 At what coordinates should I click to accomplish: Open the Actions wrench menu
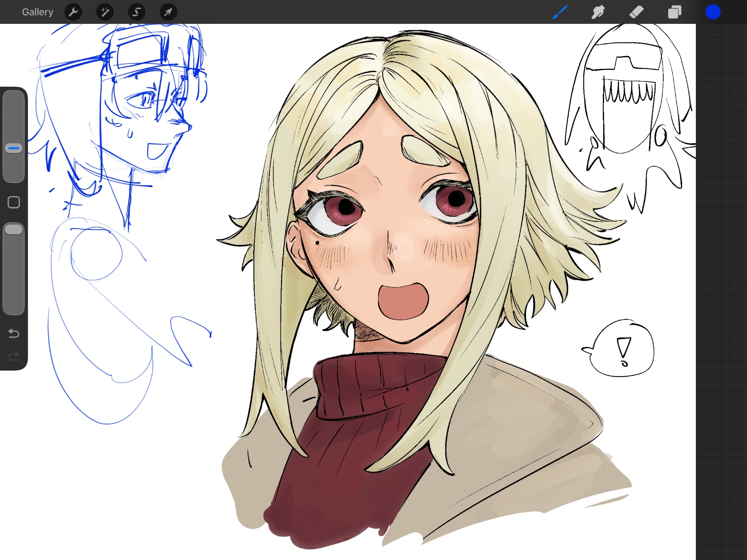[73, 12]
